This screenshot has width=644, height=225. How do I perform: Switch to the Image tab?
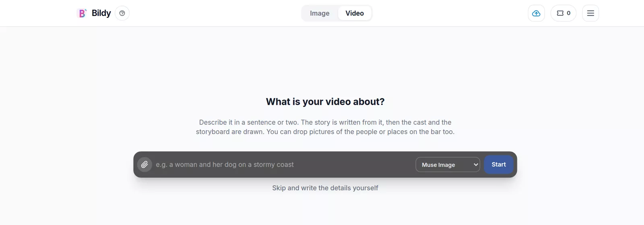(320, 13)
